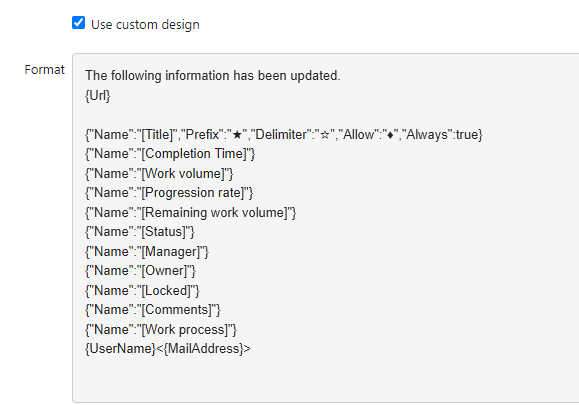The width and height of the screenshot is (579, 405).
Task: Click the [Locked] line
Action: pyautogui.click(x=142, y=291)
